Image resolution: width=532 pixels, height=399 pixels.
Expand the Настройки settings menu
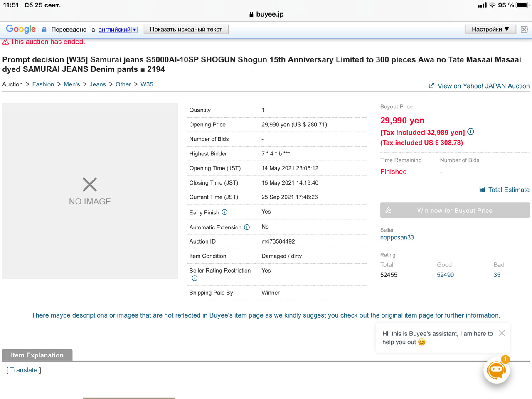[x=490, y=30]
